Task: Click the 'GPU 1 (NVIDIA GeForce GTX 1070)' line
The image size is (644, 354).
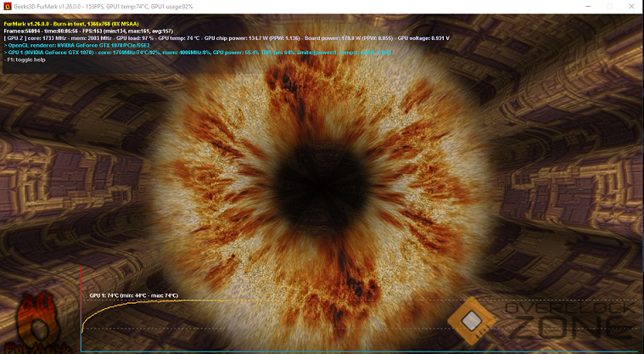Action: coord(198,53)
